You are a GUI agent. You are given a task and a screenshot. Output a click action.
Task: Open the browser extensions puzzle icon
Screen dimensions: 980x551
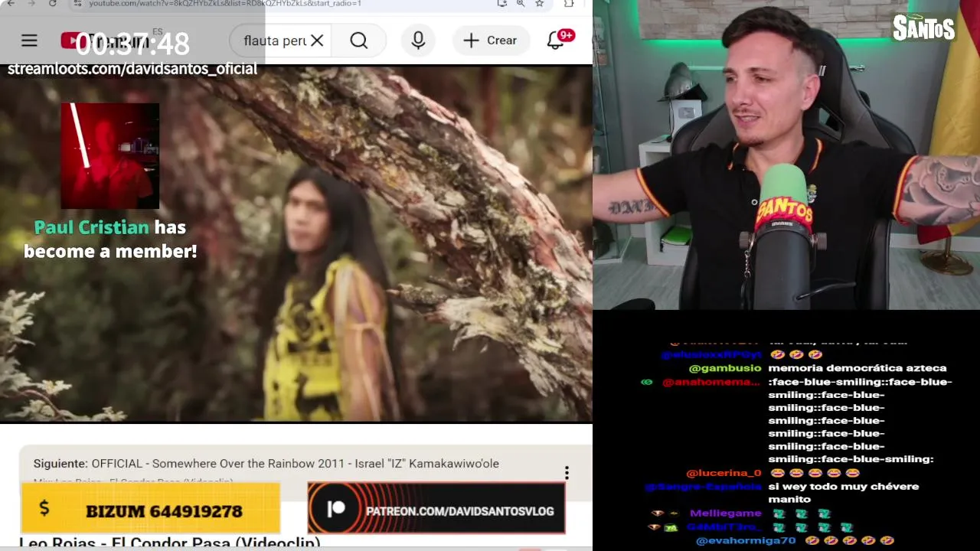point(569,3)
